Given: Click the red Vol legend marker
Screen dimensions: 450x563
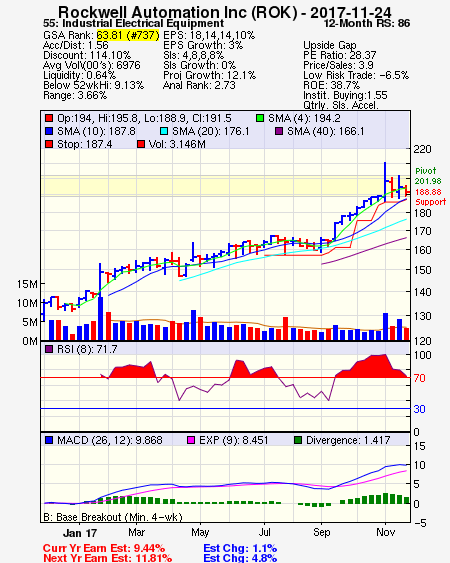Looking at the screenshot, I should (141, 144).
